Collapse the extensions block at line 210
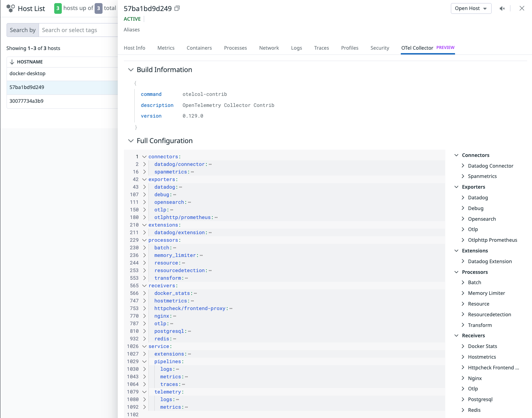Viewport: 532px width, 418px height. (x=144, y=225)
